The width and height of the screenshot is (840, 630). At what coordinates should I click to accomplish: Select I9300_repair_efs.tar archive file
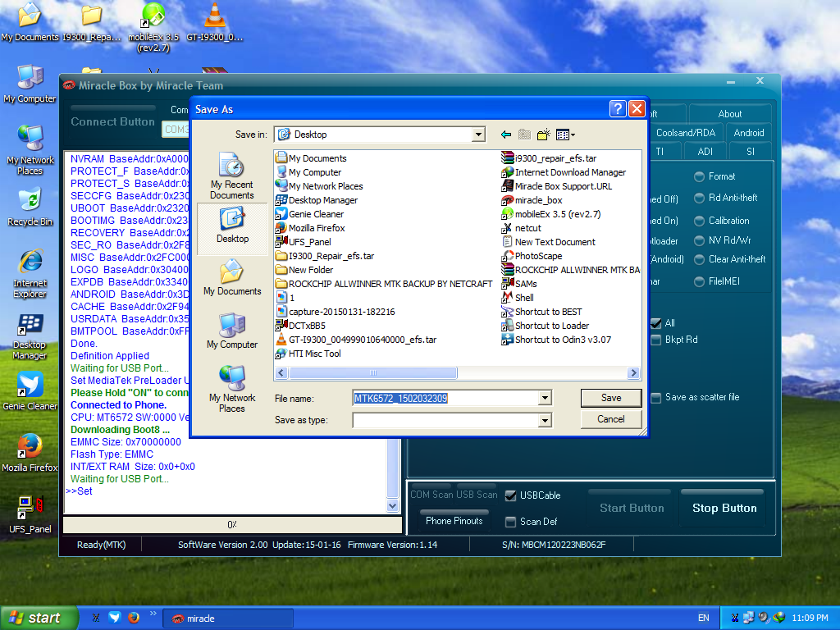coord(549,158)
